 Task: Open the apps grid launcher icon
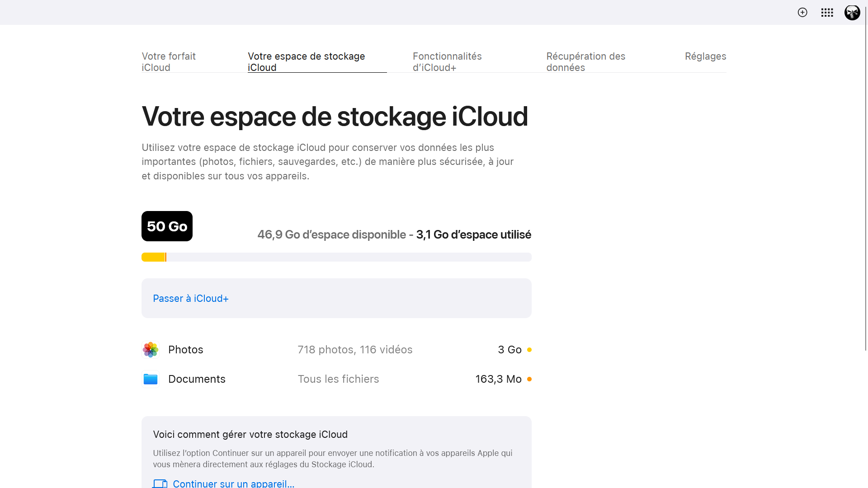point(827,12)
